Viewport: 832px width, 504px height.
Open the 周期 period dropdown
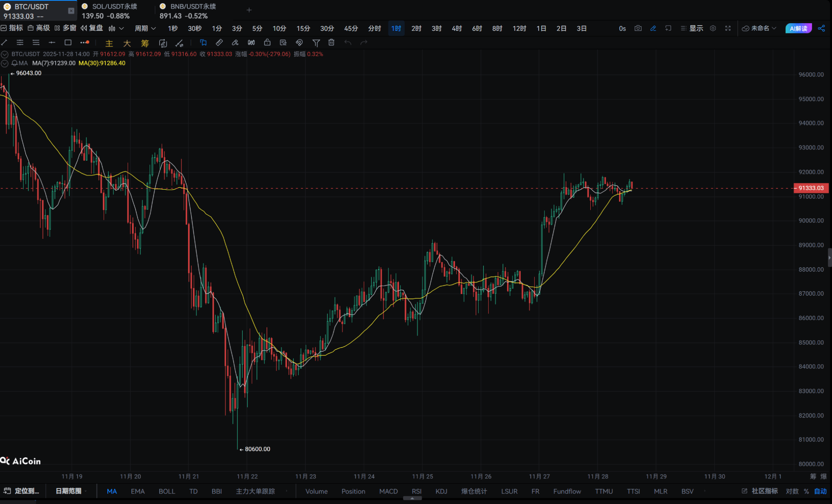(145, 28)
